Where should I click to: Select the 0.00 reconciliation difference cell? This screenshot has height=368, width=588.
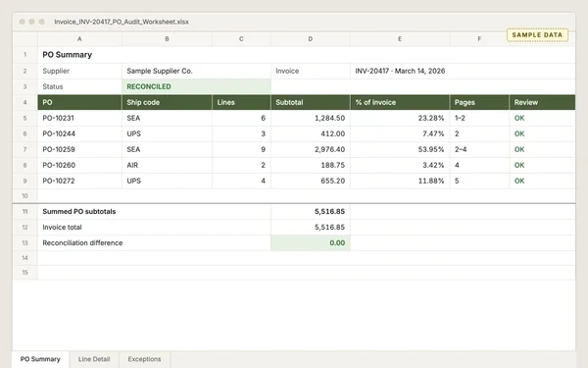311,243
